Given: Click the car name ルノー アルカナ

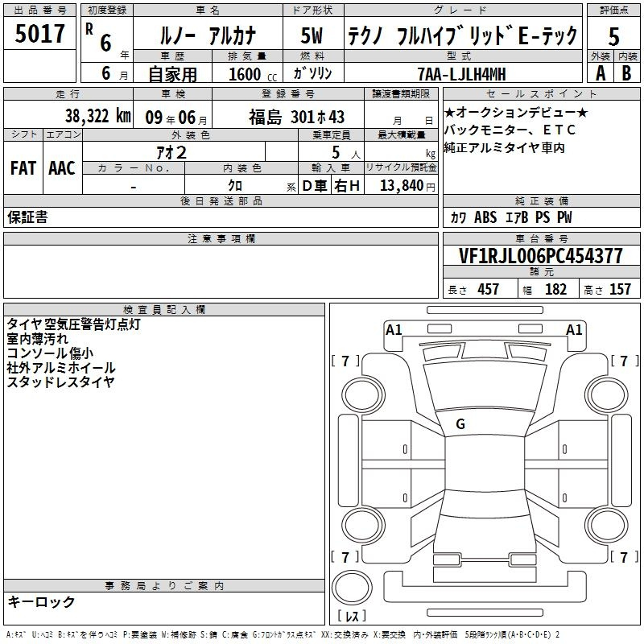Looking at the screenshot, I should (205, 35).
